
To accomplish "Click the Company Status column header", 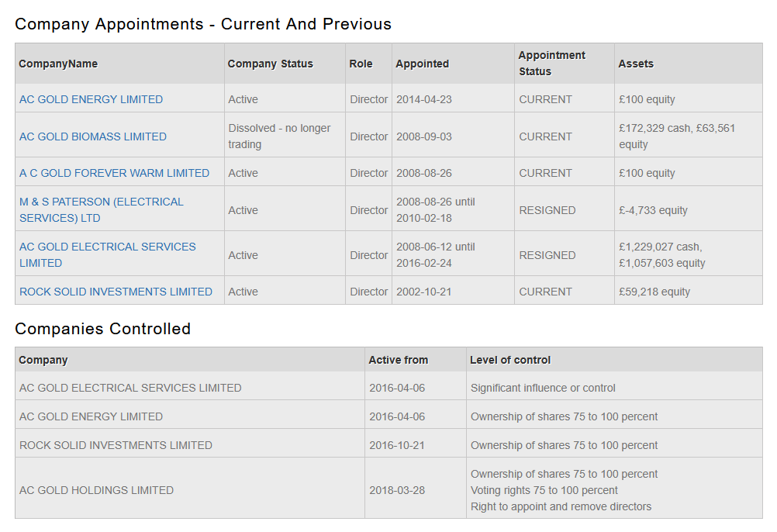I will tap(270, 64).
